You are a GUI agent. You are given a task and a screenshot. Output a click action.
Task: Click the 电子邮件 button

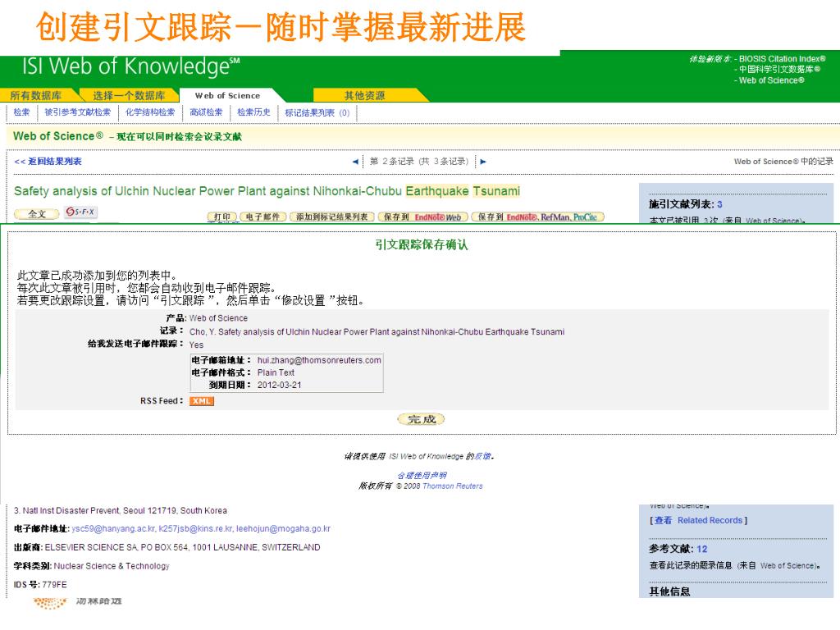[262, 217]
